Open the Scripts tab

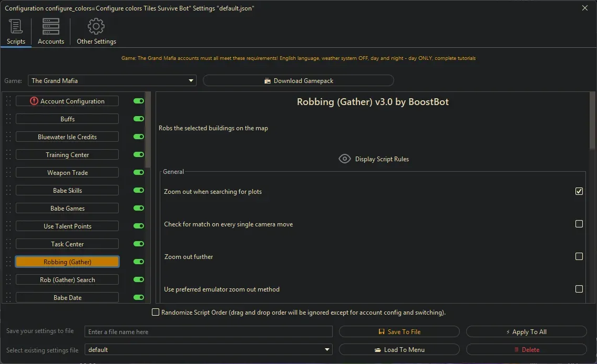(16, 32)
